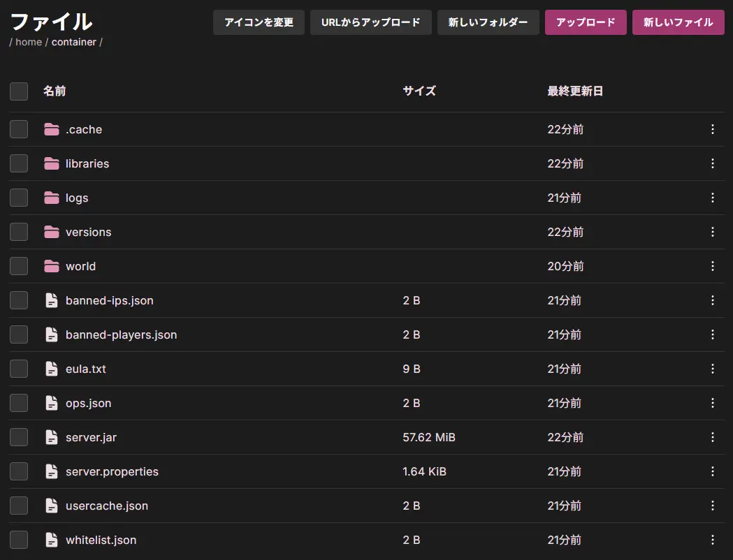Tick the eula.txt checkbox
733x560 pixels.
19,369
